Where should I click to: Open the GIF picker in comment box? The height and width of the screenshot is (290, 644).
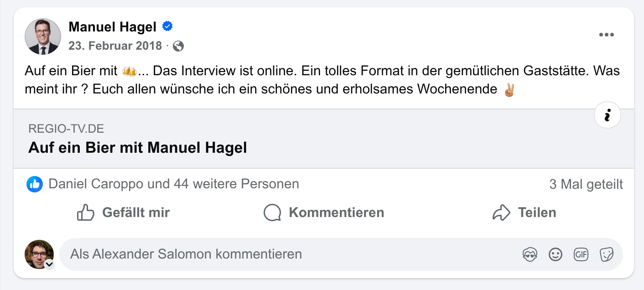click(581, 254)
